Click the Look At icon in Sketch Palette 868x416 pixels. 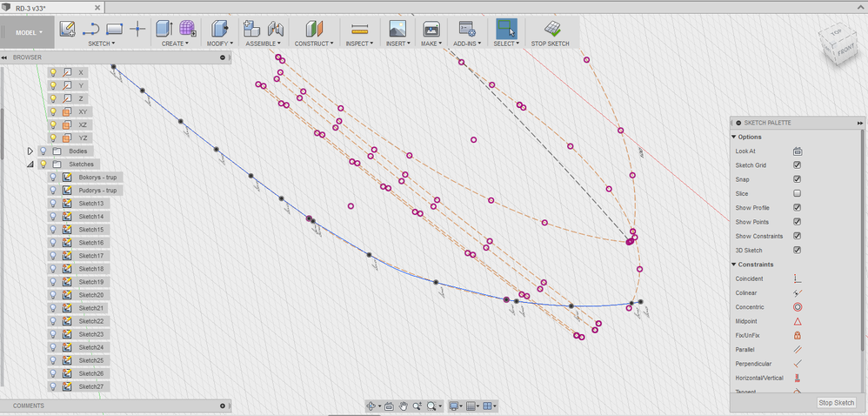point(798,151)
